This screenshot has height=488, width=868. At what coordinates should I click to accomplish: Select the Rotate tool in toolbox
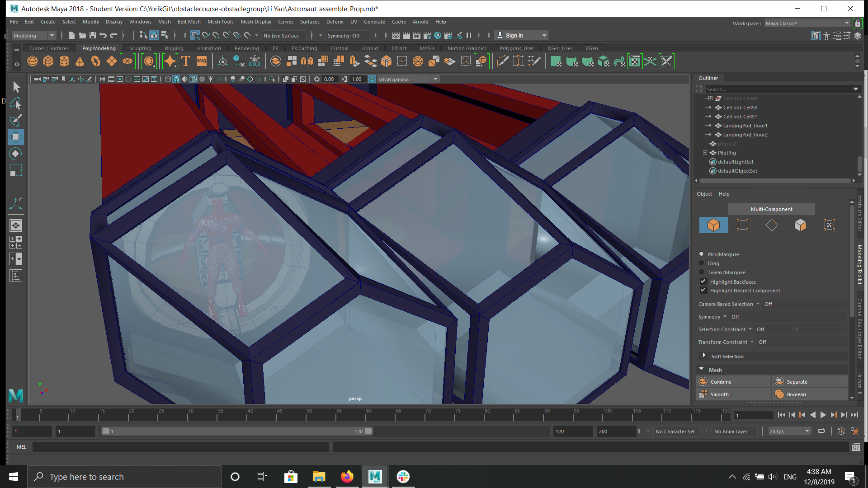pyautogui.click(x=15, y=154)
